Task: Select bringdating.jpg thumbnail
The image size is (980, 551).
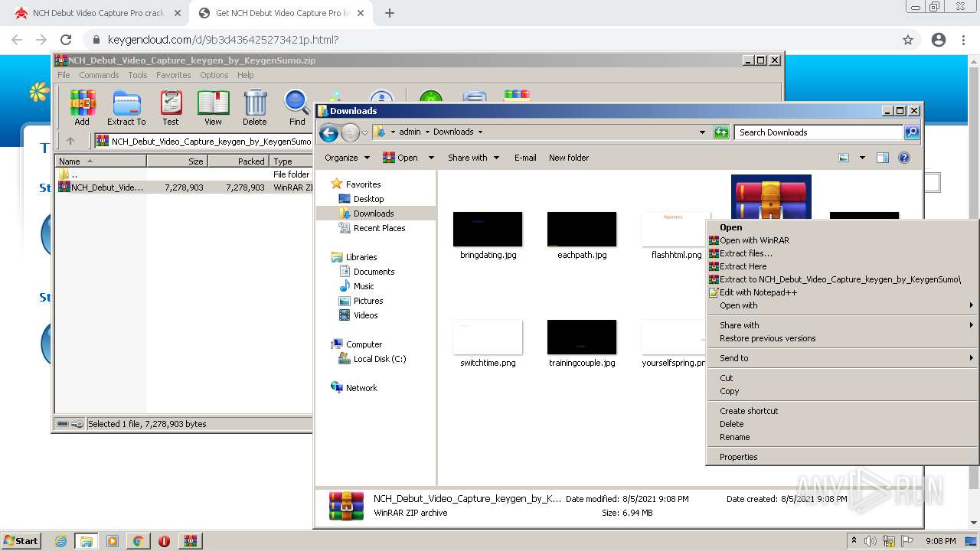Action: pyautogui.click(x=488, y=230)
